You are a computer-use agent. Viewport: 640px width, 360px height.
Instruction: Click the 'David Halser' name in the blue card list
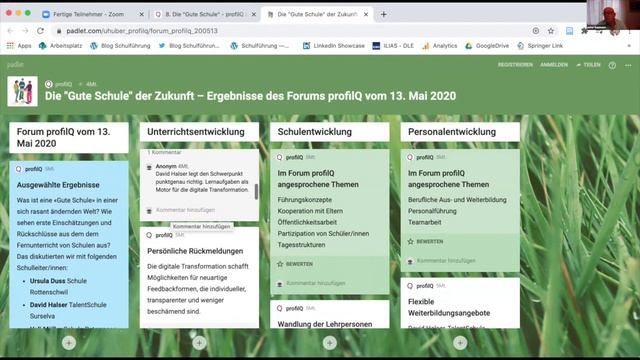[48, 305]
